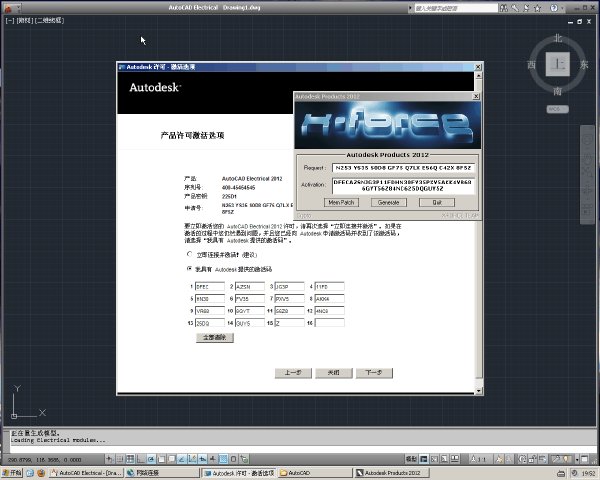This screenshot has width=600, height=480.
Task: Toggle Transparency status icon
Action: [x=223, y=459]
